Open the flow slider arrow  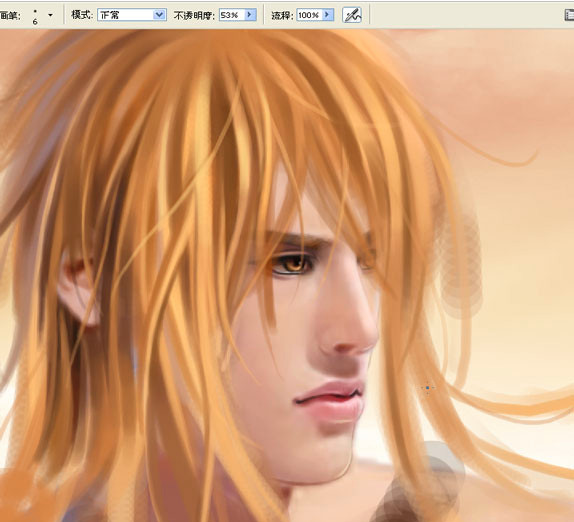[328, 15]
